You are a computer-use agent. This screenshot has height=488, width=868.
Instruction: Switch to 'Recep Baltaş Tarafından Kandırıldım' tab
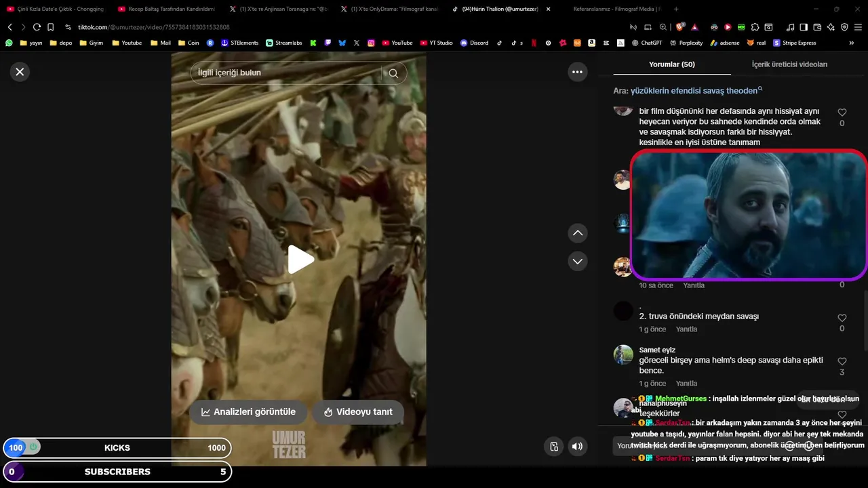pyautogui.click(x=165, y=9)
